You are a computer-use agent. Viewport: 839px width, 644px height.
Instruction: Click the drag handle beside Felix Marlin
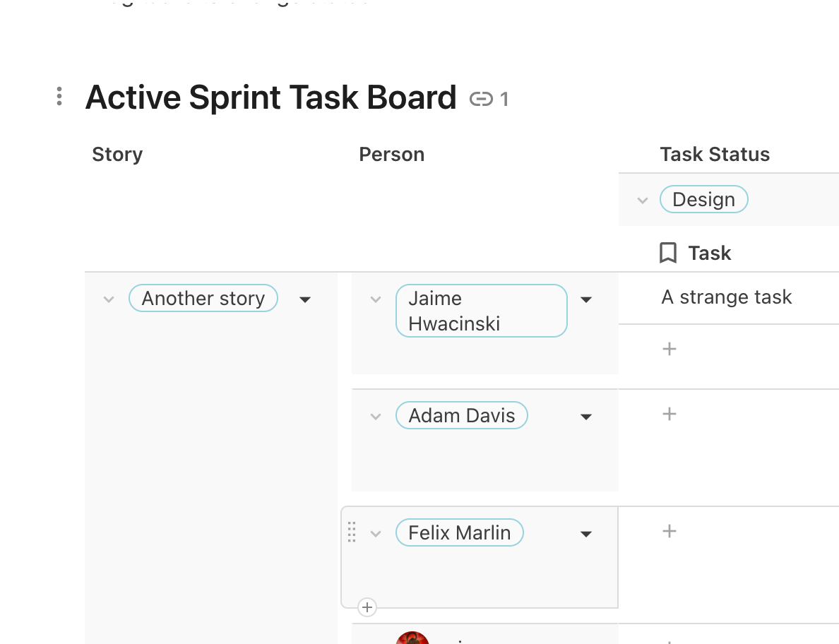click(352, 532)
